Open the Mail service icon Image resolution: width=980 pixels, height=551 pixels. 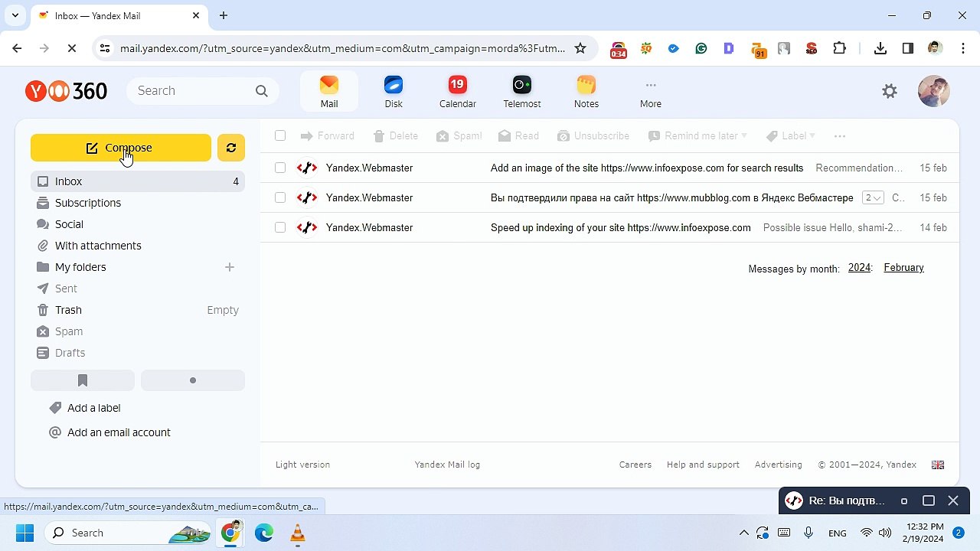tap(329, 92)
